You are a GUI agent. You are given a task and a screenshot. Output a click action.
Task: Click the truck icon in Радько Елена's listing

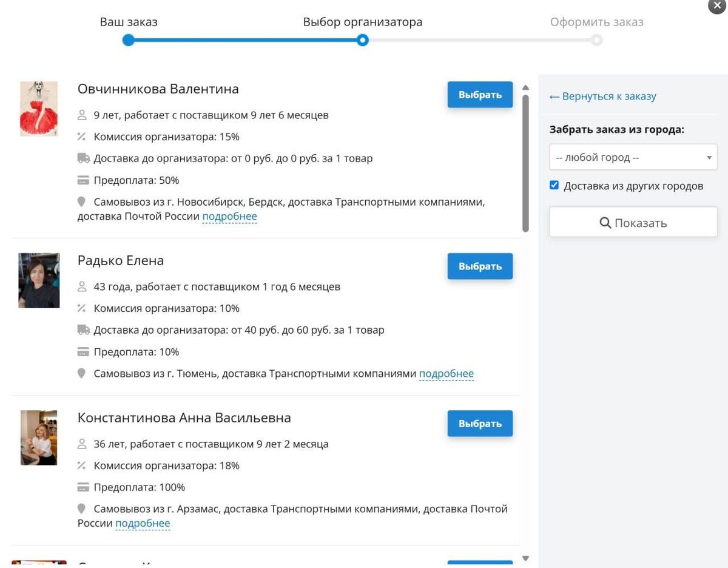[x=83, y=330]
